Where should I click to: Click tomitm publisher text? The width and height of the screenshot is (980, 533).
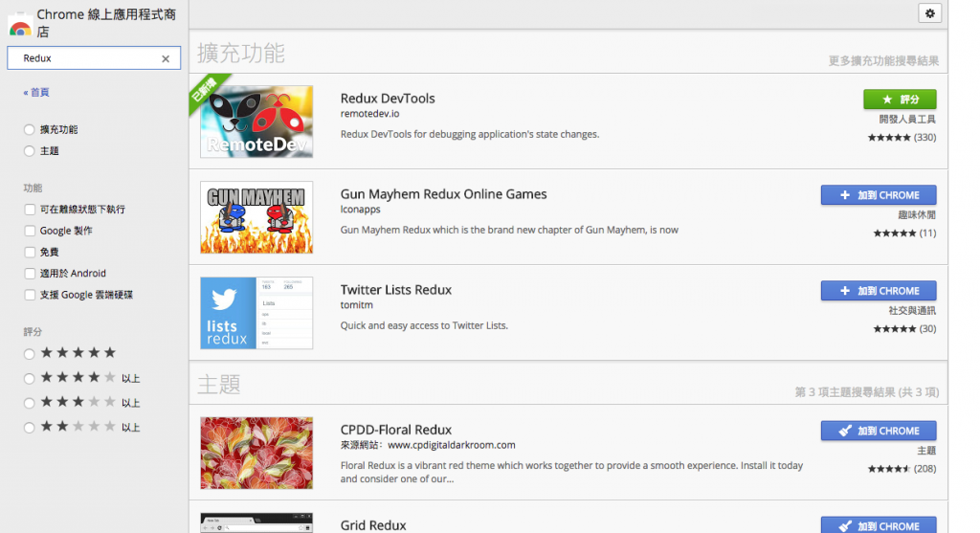[x=356, y=305]
